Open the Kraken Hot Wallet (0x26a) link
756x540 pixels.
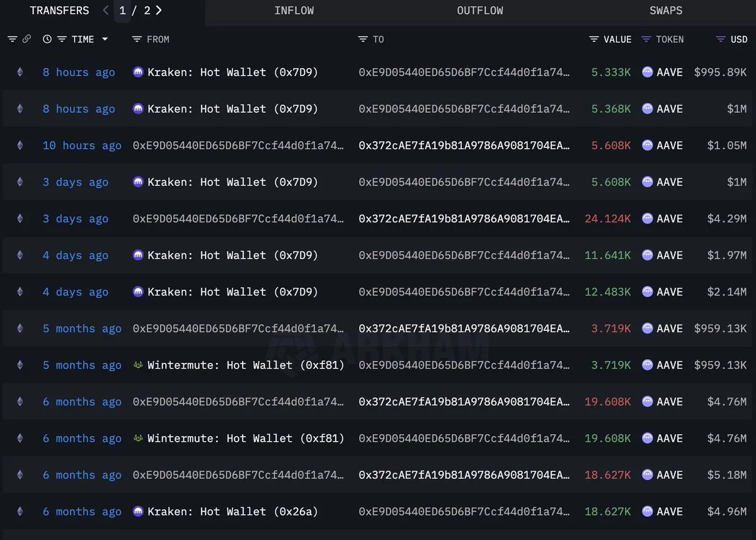click(x=232, y=512)
